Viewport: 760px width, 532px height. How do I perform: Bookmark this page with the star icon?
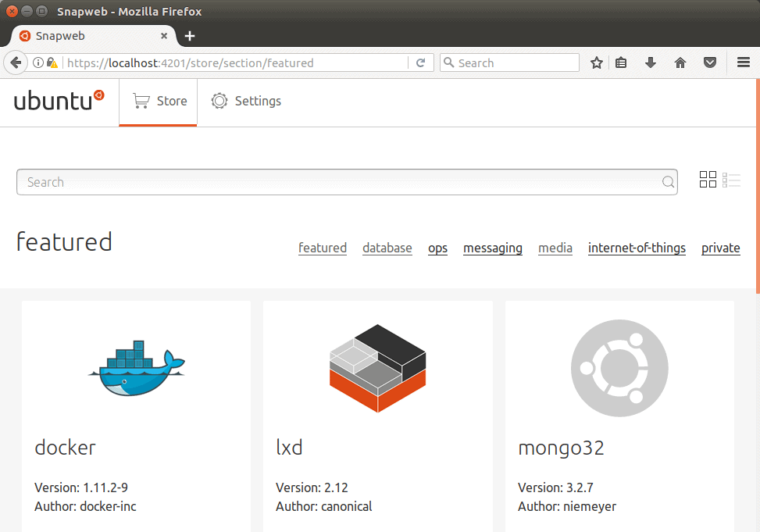pos(597,62)
